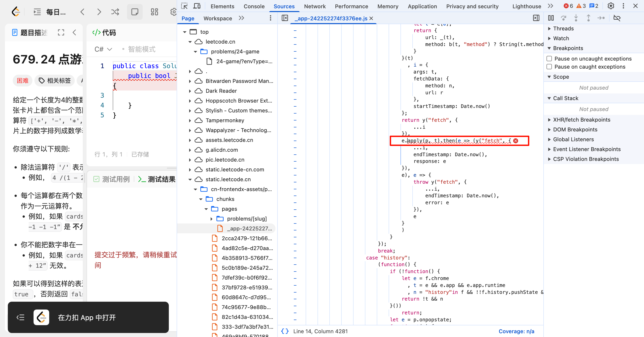Show more navigator tabs chevron
Viewport: 644px width, 337px height.
241,18
